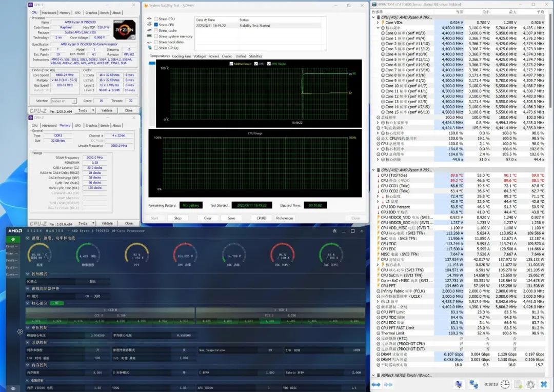
Task: Toggle CPU graph checkbox in AIDA64
Action: [x=256, y=64]
